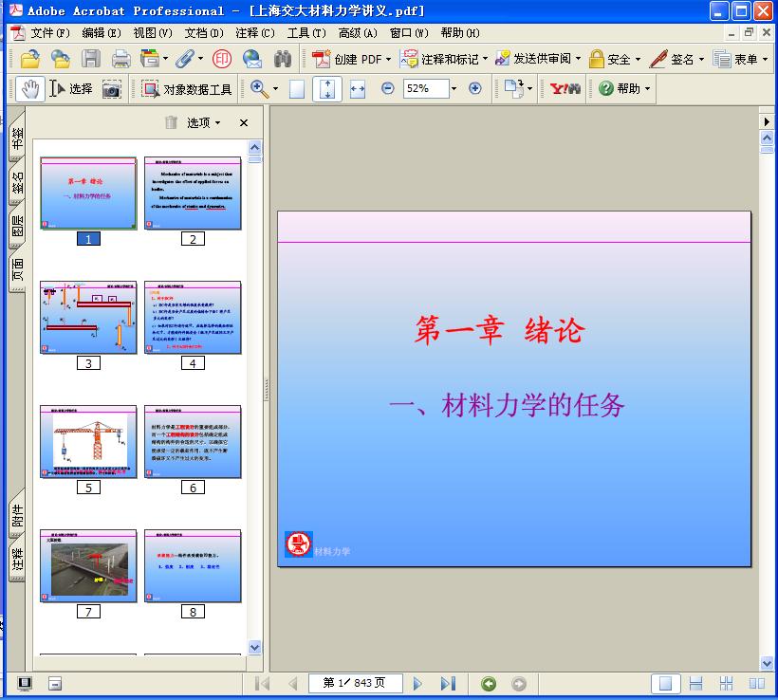This screenshot has height=700, width=778.
Task: Go to the previous page
Action: (x=293, y=684)
